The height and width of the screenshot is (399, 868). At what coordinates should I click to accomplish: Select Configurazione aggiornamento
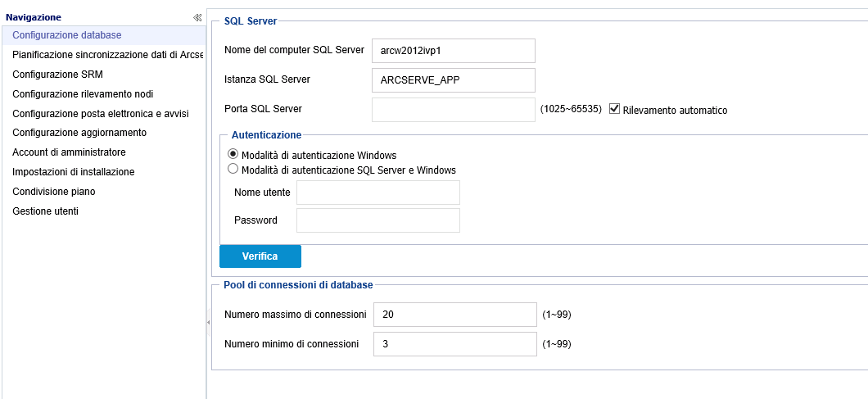click(x=79, y=133)
